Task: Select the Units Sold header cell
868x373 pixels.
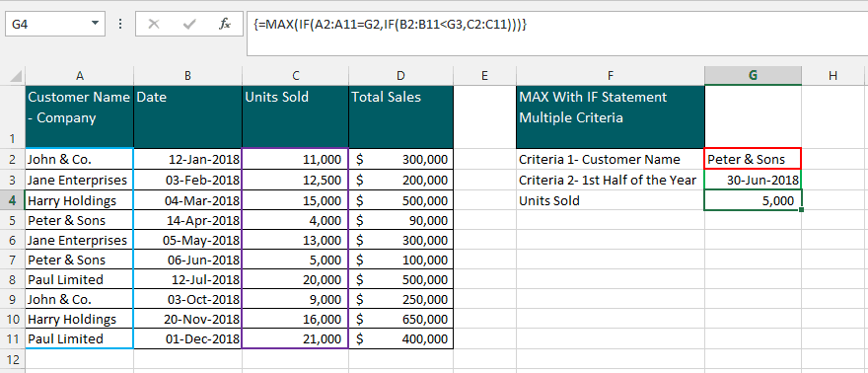Action: (x=296, y=116)
